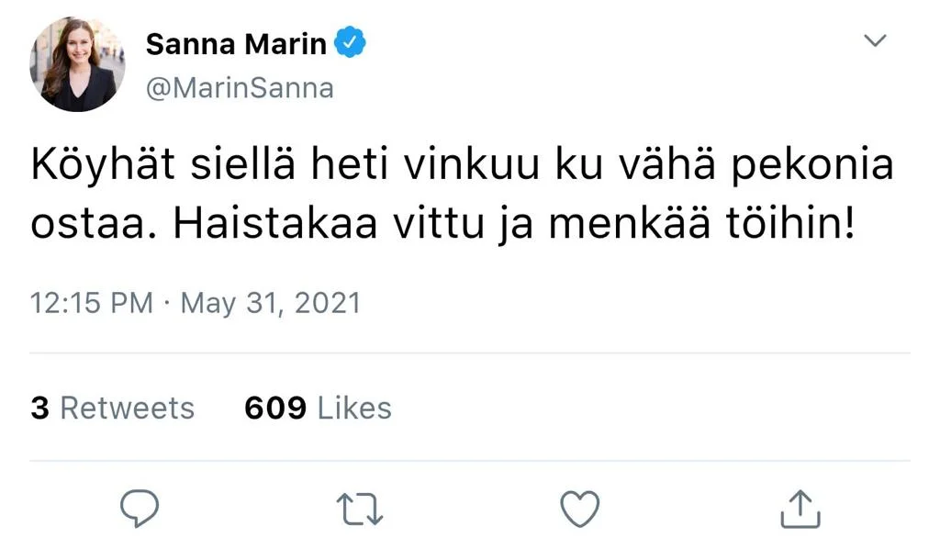Viewport: 940px width, 560px height.
Task: Click the display name Sanna Marin
Action: [x=236, y=43]
